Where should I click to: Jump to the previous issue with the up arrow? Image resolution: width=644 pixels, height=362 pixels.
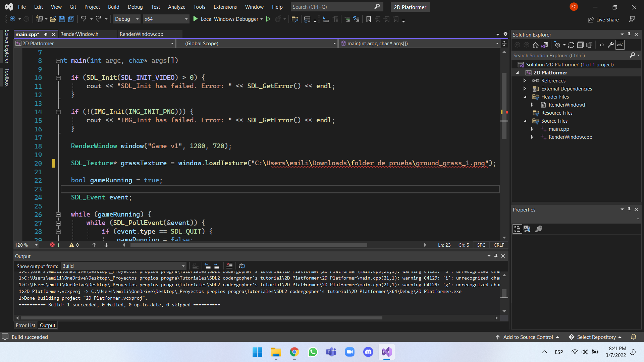(x=94, y=245)
